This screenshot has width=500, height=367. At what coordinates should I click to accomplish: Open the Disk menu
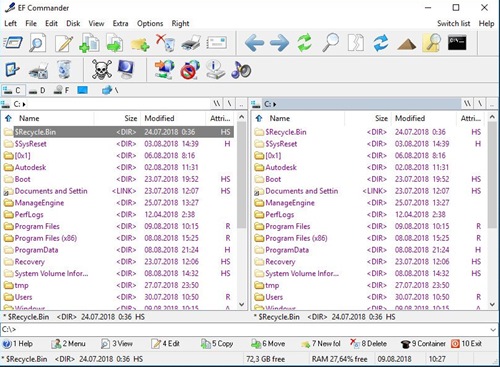coord(73,23)
